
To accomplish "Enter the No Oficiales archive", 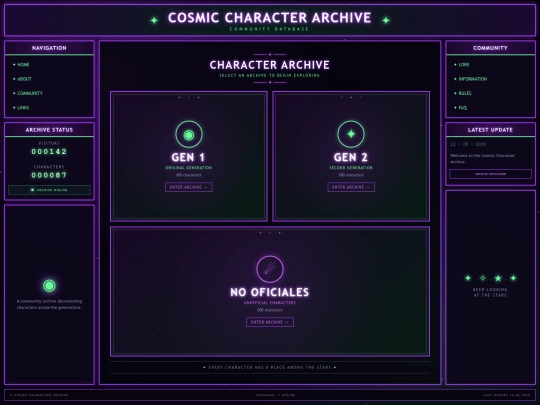I will pyautogui.click(x=270, y=322).
